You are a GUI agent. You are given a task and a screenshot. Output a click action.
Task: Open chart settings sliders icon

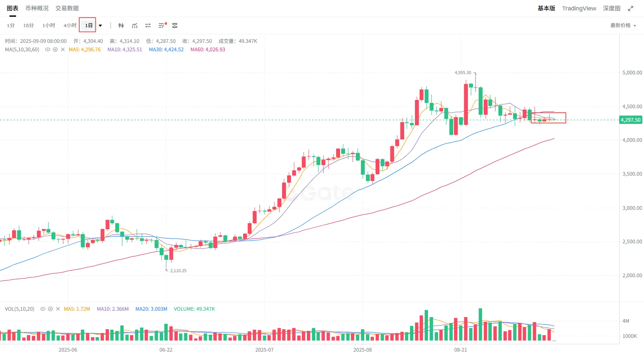(x=148, y=25)
